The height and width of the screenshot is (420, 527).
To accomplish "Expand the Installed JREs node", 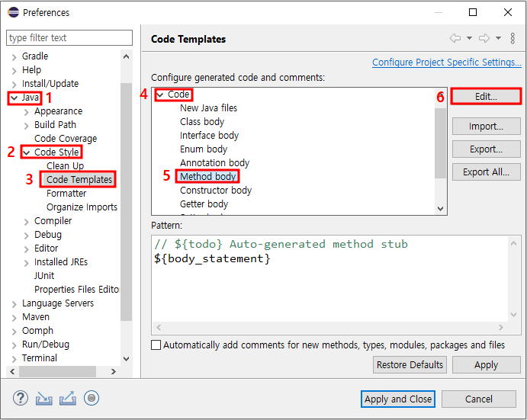I will coord(27,263).
